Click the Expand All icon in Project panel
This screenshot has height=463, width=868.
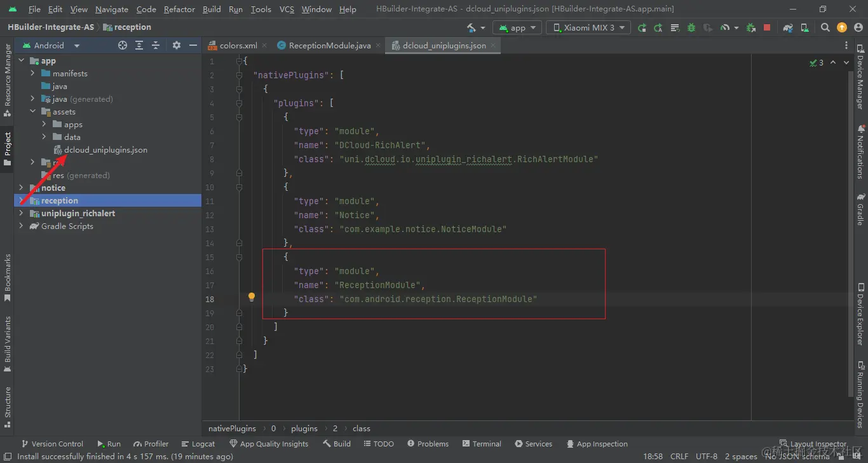point(139,45)
